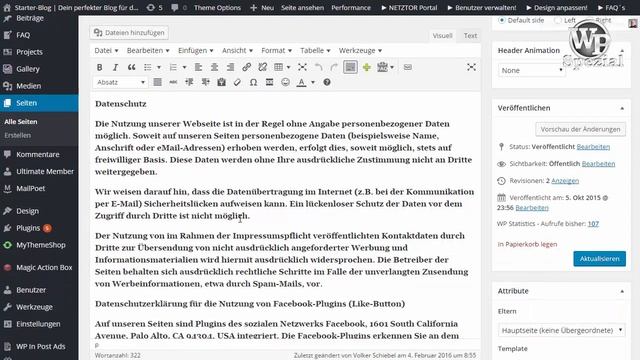Paste as plain text
This screenshot has width=640, height=360.
click(x=221, y=82)
